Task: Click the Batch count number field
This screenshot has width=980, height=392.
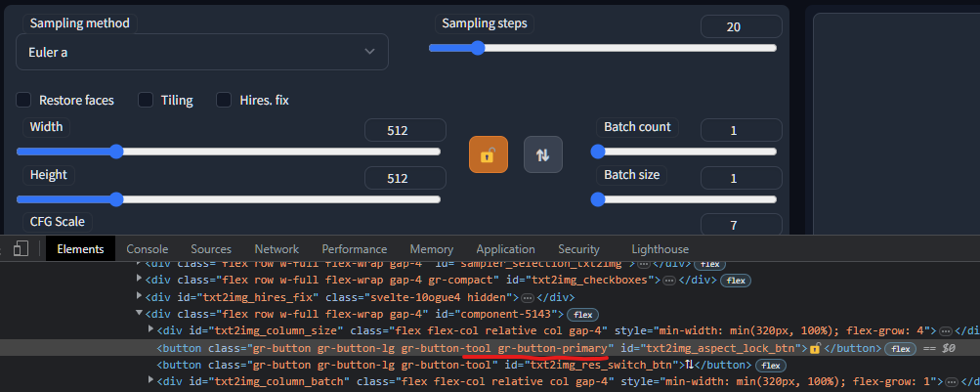Action: pos(742,130)
